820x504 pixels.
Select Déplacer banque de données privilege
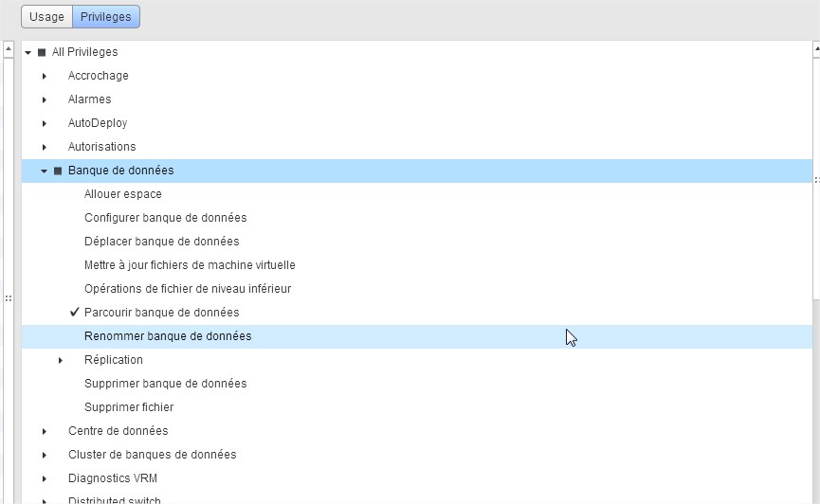coord(161,241)
